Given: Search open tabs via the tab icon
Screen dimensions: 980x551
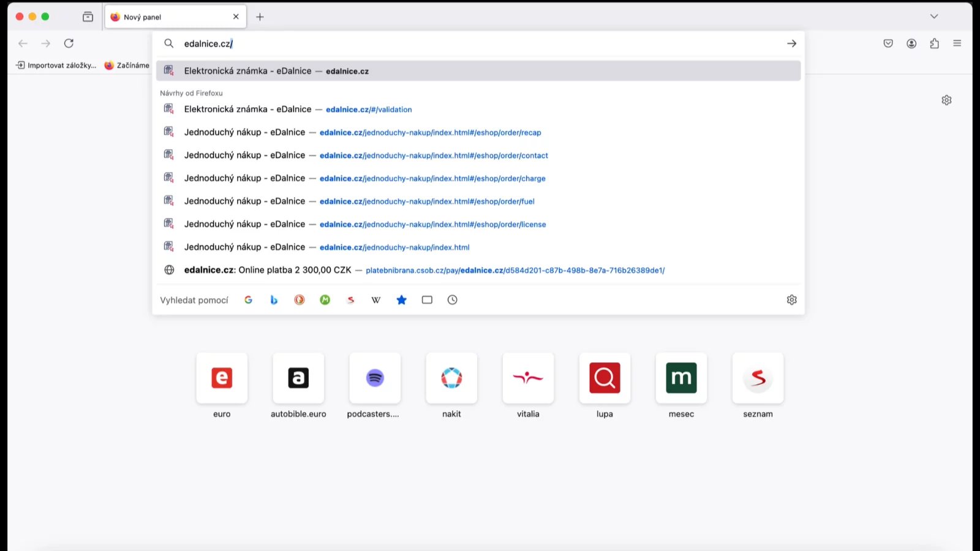Looking at the screenshot, I should 427,300.
